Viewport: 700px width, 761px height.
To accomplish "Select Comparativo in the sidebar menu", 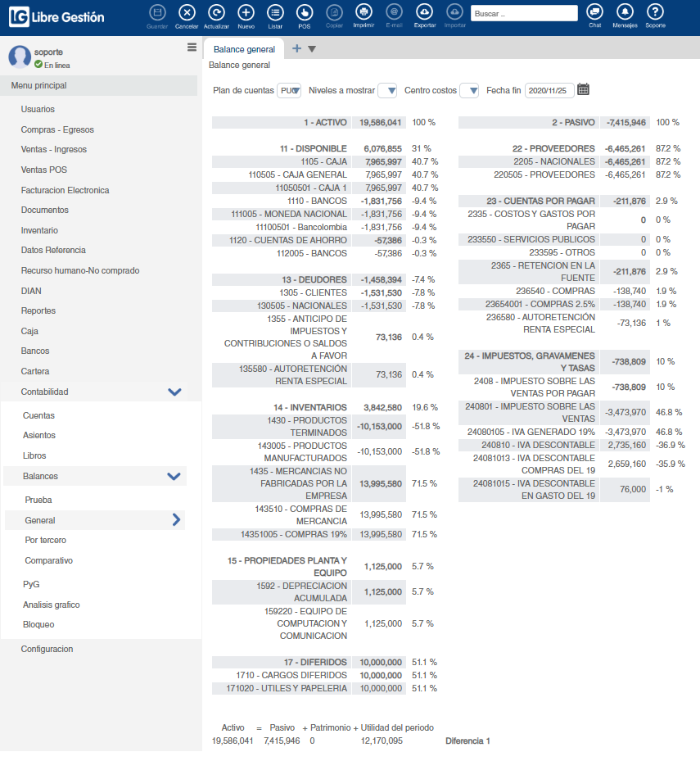I will 49,560.
